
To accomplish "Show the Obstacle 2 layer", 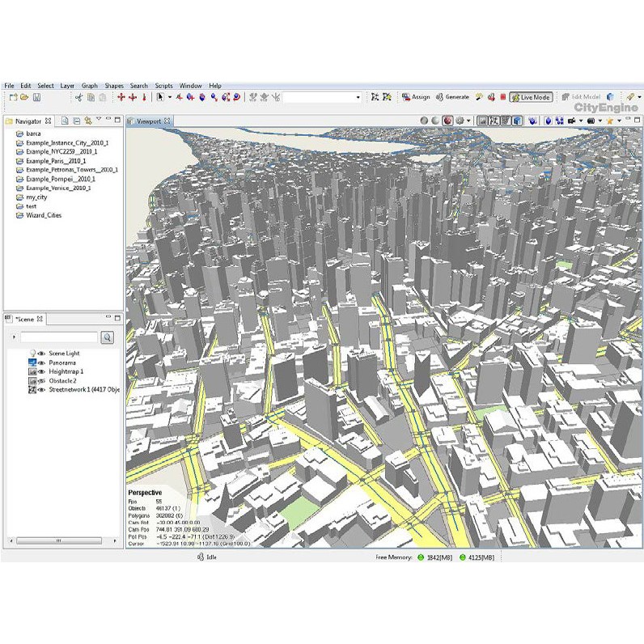I will (x=41, y=381).
